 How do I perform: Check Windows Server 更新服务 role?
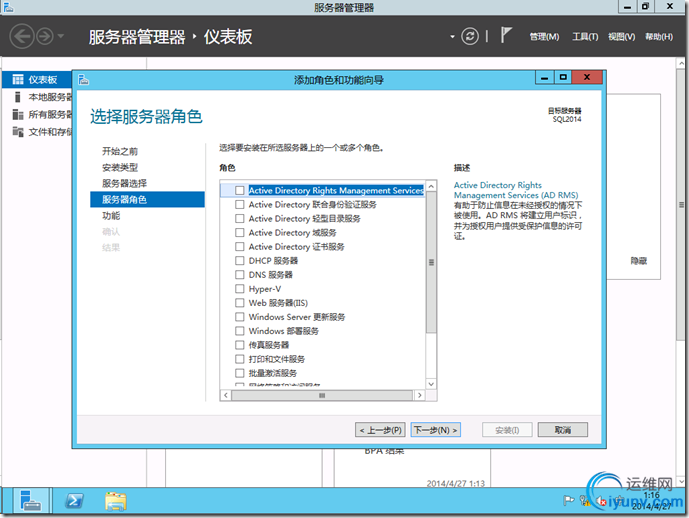pyautogui.click(x=239, y=317)
